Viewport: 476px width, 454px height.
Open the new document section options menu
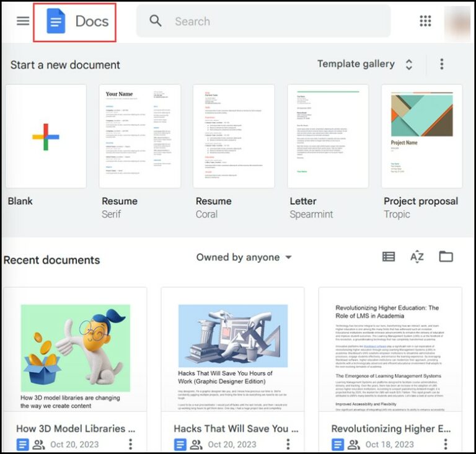click(442, 64)
